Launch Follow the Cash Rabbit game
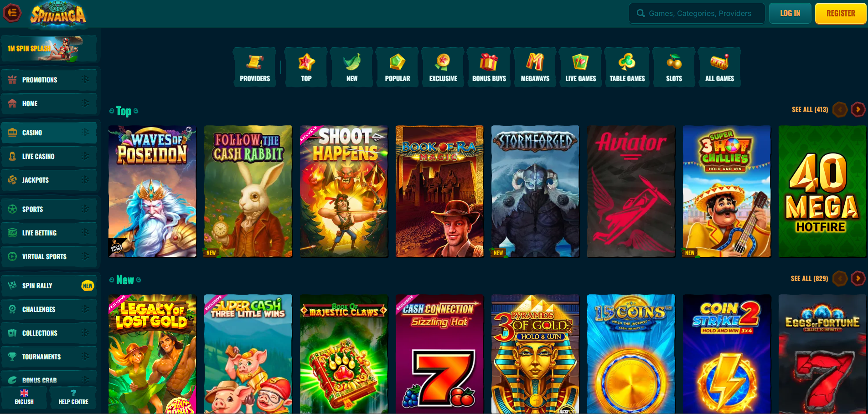Viewport: 868px width, 414px height. [248, 191]
